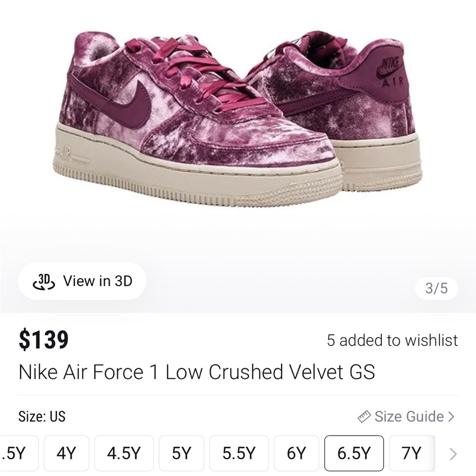Click the ruler icon beside Size Guide
Viewport: 476px width, 476px height.
pos(364,417)
